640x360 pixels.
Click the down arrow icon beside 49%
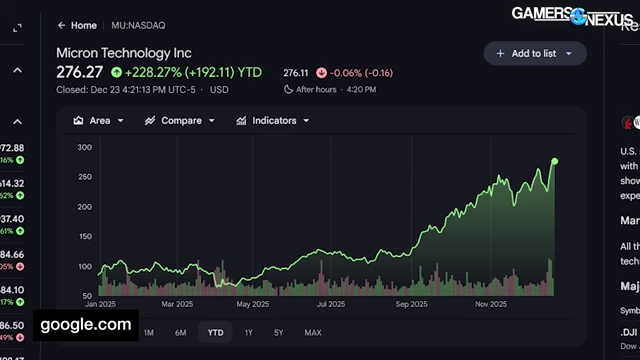click(20, 338)
